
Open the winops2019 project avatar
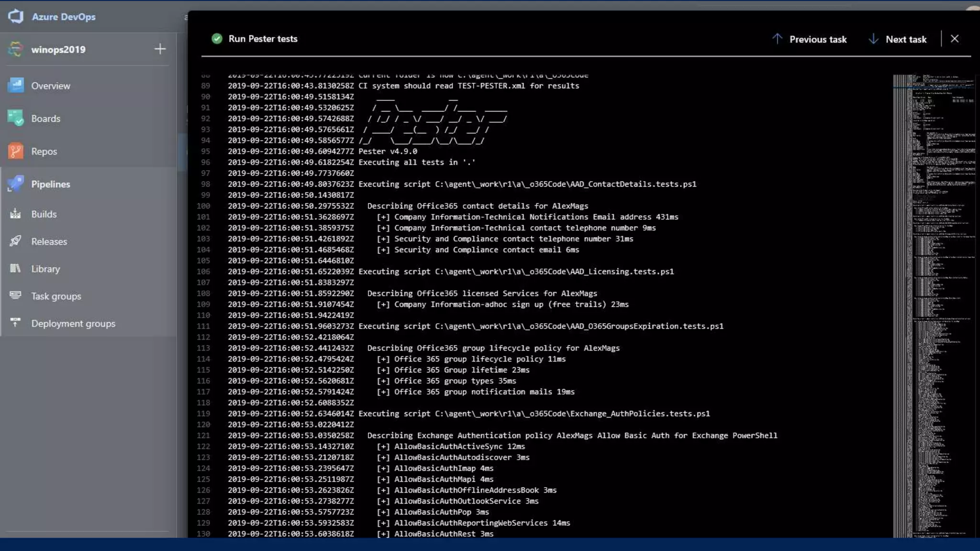coord(16,49)
